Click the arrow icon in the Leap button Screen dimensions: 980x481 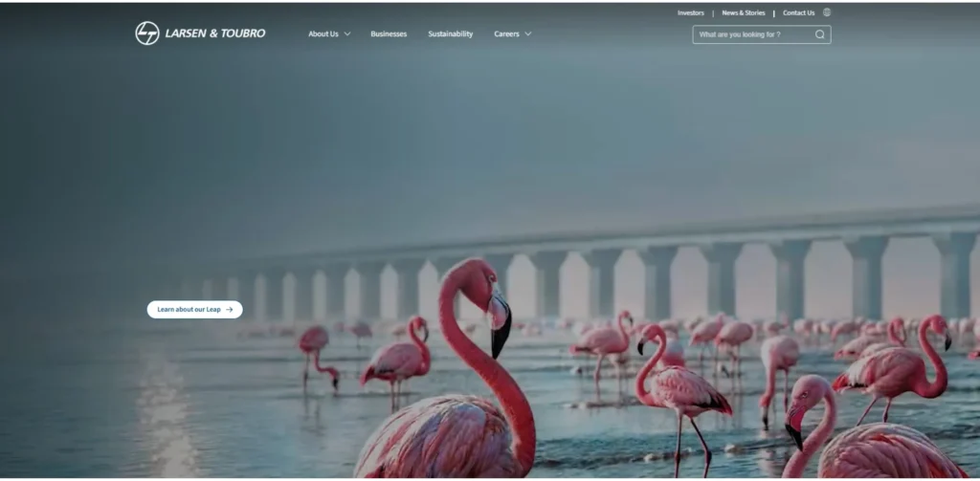230,310
